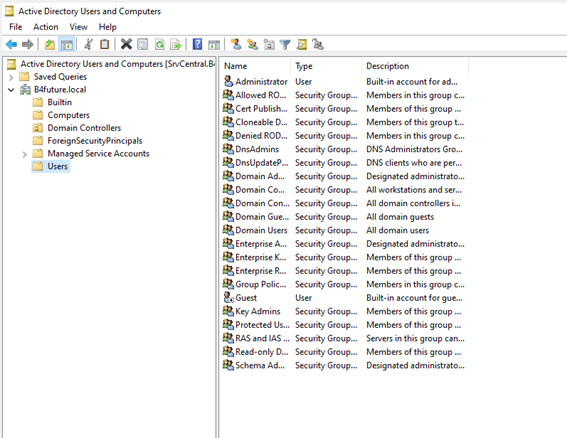The image size is (567, 438).
Task: Click the Create new group icon
Action: point(252,44)
